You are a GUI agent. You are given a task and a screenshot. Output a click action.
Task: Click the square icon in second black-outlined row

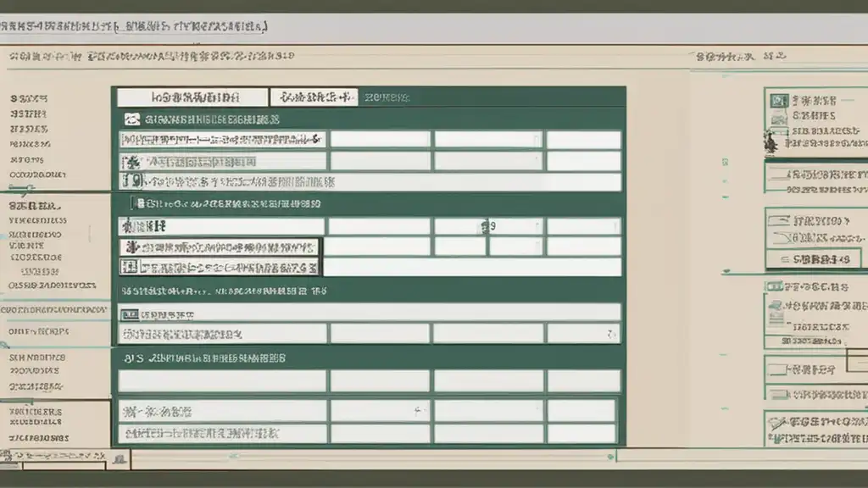[x=130, y=268]
